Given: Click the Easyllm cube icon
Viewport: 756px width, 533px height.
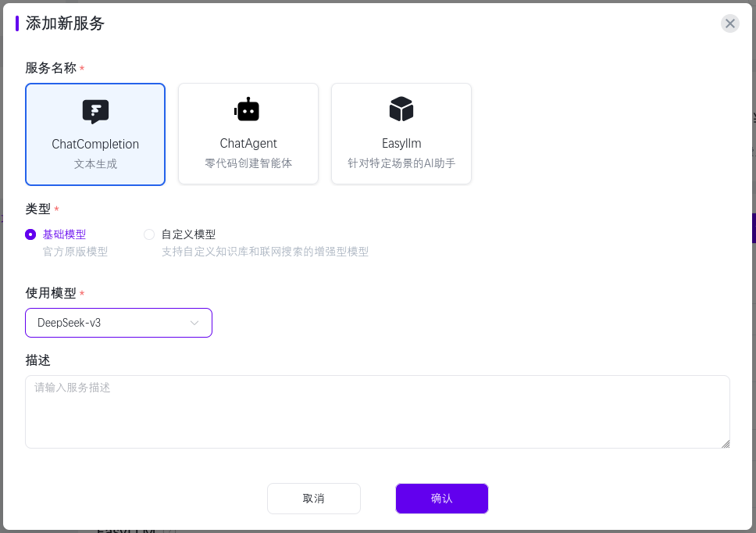Looking at the screenshot, I should pos(401,109).
